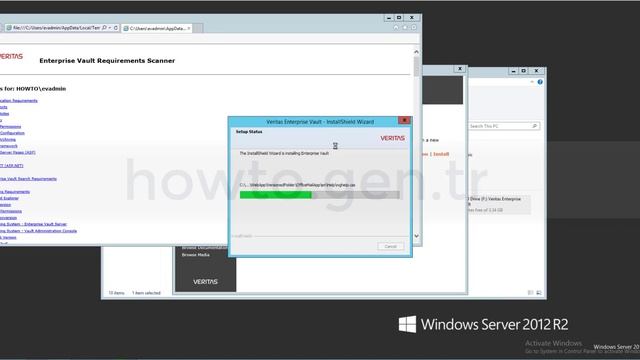Image resolution: width=640 pixels, height=360 pixels.
Task: Click the green setup progress bar
Action: click(320, 195)
